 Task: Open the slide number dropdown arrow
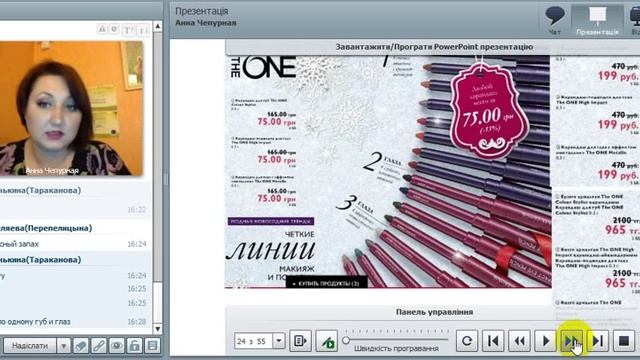click(x=279, y=340)
